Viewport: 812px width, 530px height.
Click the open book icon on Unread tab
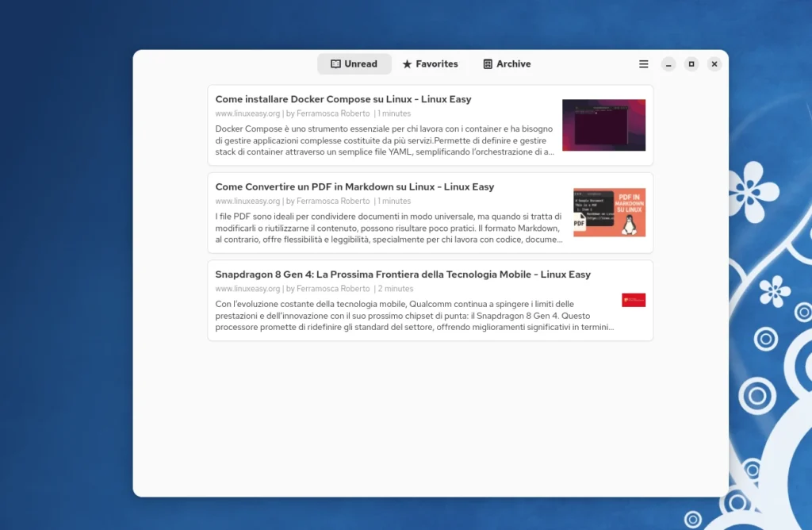coord(335,64)
